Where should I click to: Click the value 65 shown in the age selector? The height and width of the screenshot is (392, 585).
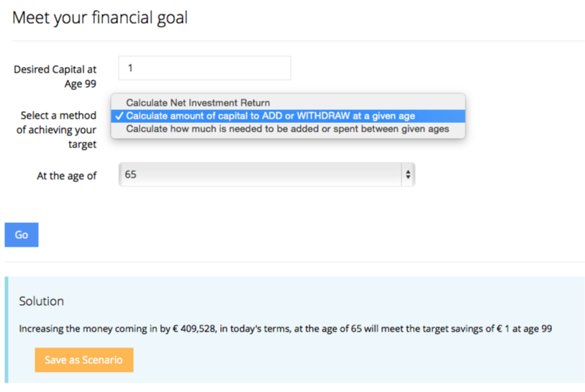point(130,175)
